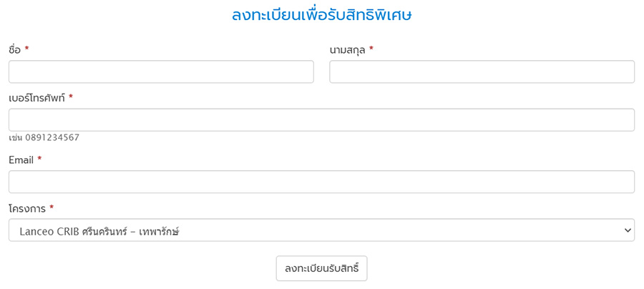Image resolution: width=644 pixels, height=289 pixels.
Task: Click the Email field label
Action: (21, 160)
